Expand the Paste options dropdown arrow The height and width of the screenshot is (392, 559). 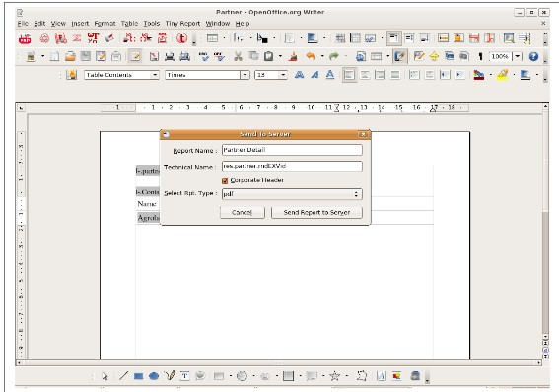tap(280, 56)
